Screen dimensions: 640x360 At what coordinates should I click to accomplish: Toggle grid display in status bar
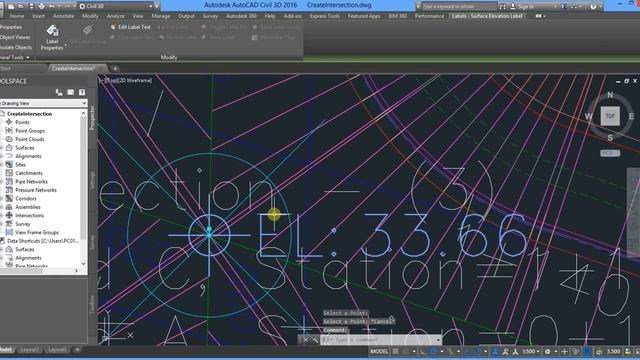tap(395, 351)
